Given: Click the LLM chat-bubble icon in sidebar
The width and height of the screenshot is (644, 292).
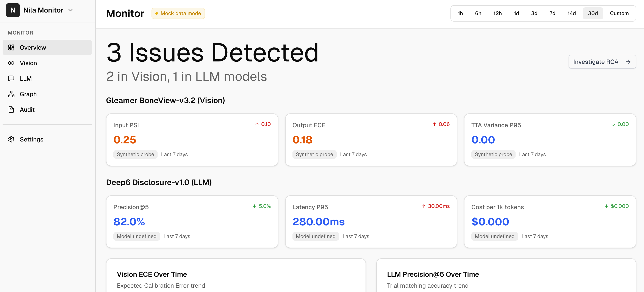Looking at the screenshot, I should point(11,78).
